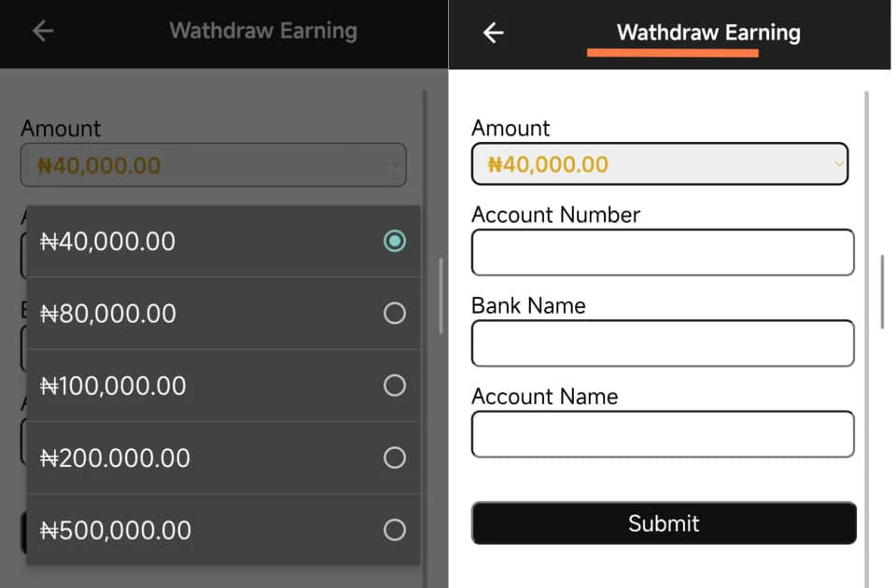
Task: Click the Account Name input field
Action: (663, 434)
